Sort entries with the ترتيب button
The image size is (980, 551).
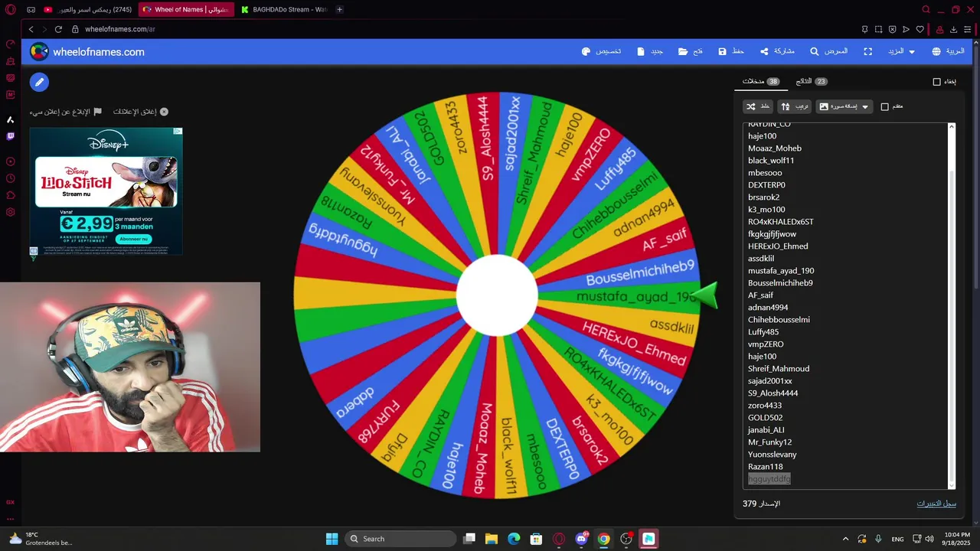click(794, 106)
